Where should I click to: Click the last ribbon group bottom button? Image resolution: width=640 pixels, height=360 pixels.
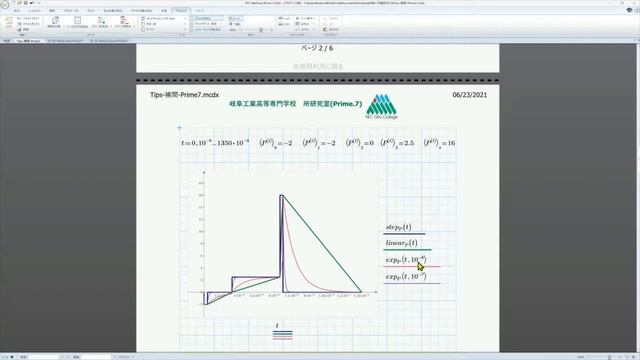pyautogui.click(x=331, y=29)
